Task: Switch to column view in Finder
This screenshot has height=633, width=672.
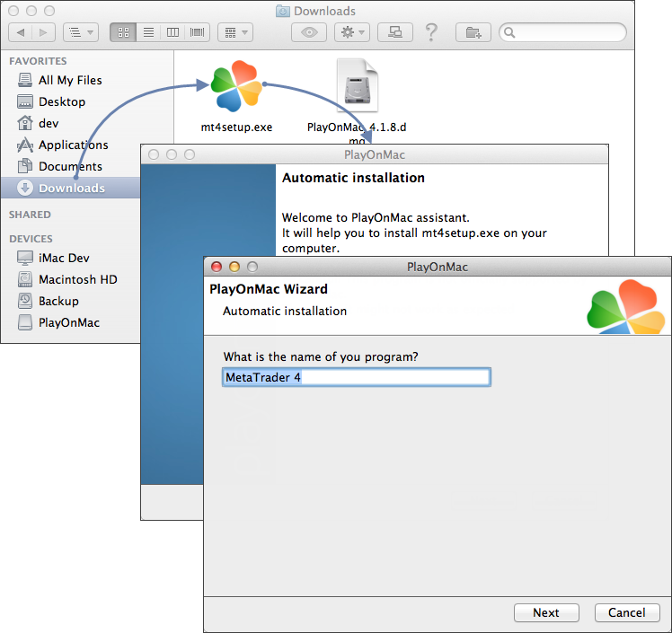Action: coord(172,32)
